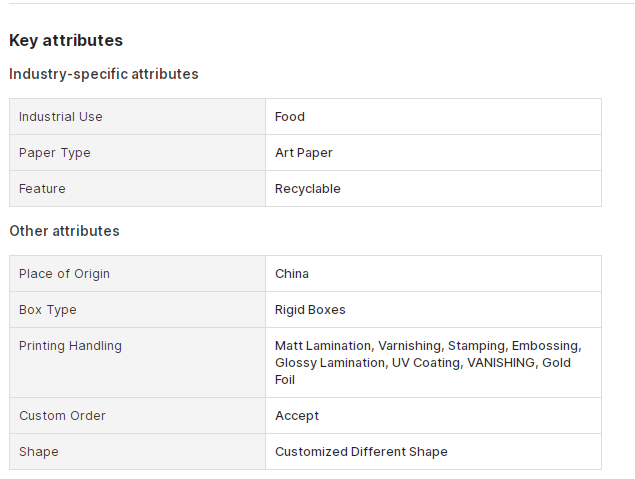Screen dimensions: 635x479
Task: Select the Recyclable value text
Action: click(x=308, y=189)
